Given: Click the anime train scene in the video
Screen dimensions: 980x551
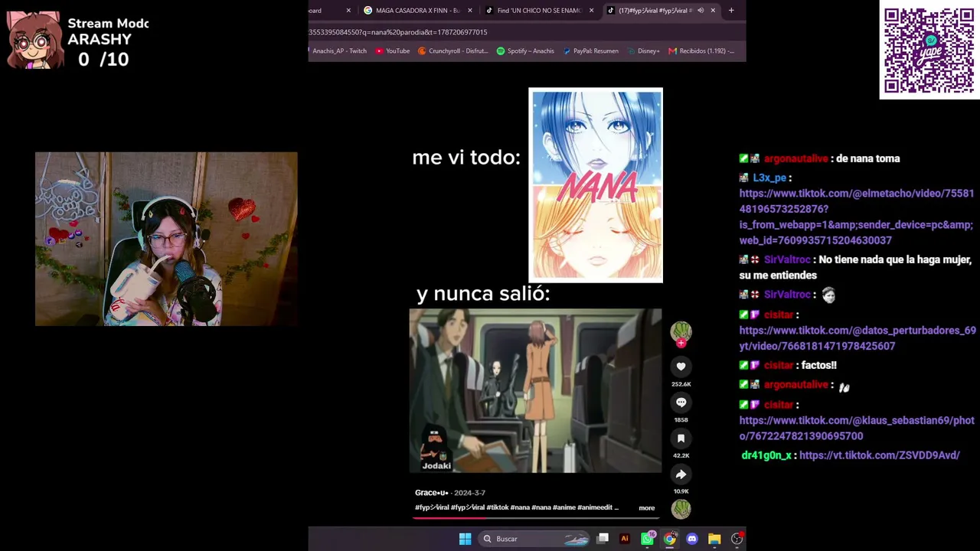Looking at the screenshot, I should pos(535,391).
